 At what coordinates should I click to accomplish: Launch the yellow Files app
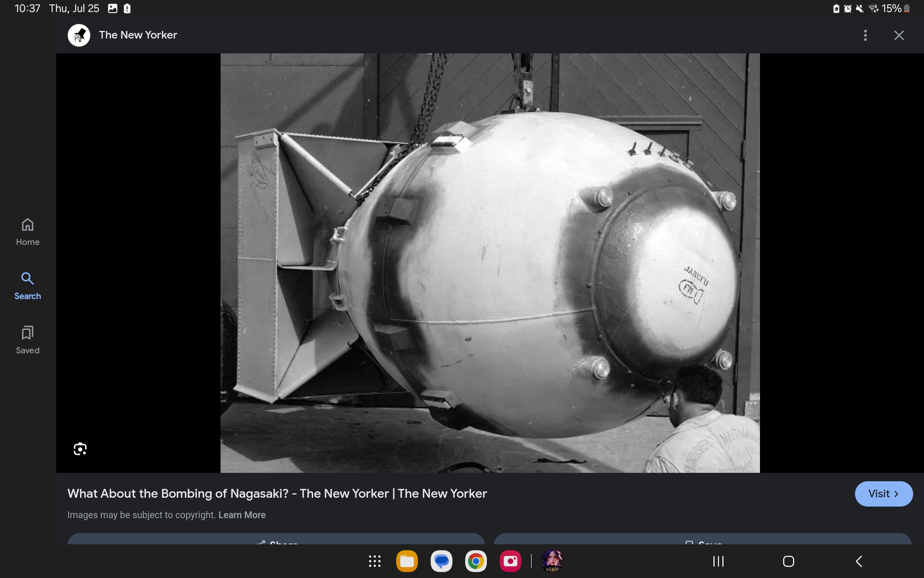[x=407, y=561]
